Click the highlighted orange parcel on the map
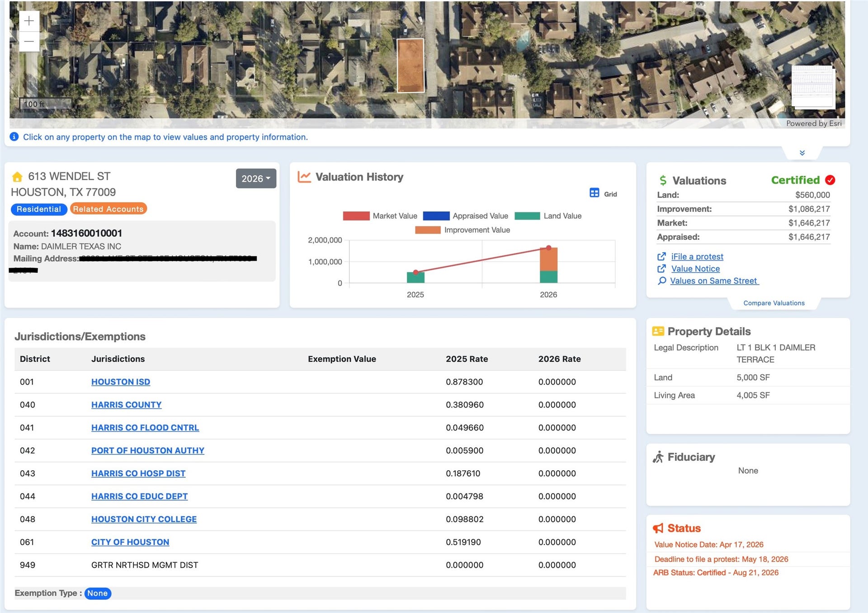The image size is (868, 613). point(410,66)
